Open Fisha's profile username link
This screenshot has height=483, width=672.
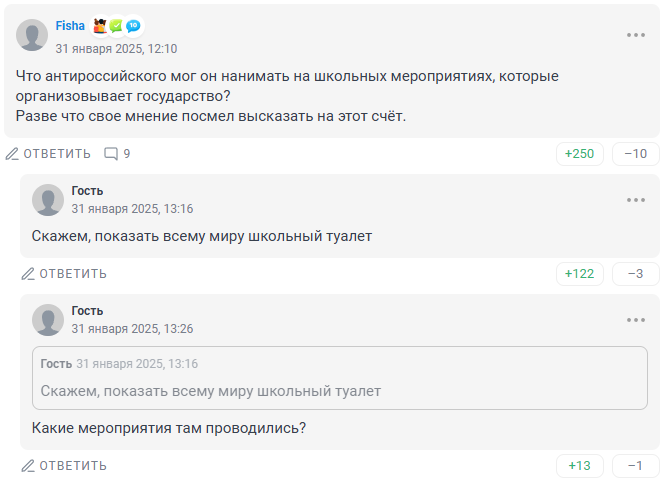(x=70, y=26)
